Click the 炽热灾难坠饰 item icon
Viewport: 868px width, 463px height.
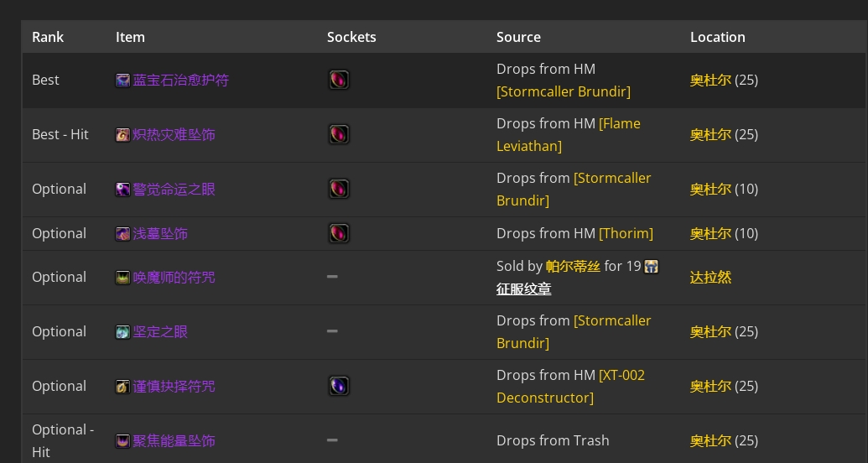pos(122,134)
